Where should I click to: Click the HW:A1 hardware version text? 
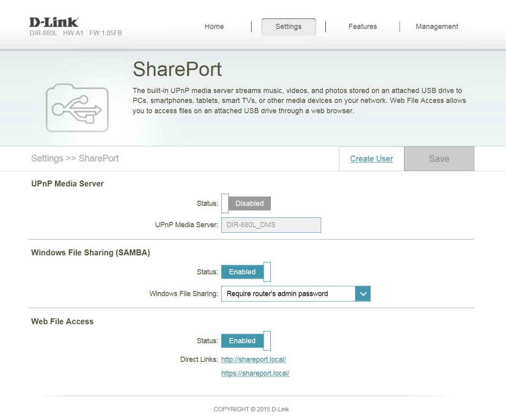click(x=73, y=33)
